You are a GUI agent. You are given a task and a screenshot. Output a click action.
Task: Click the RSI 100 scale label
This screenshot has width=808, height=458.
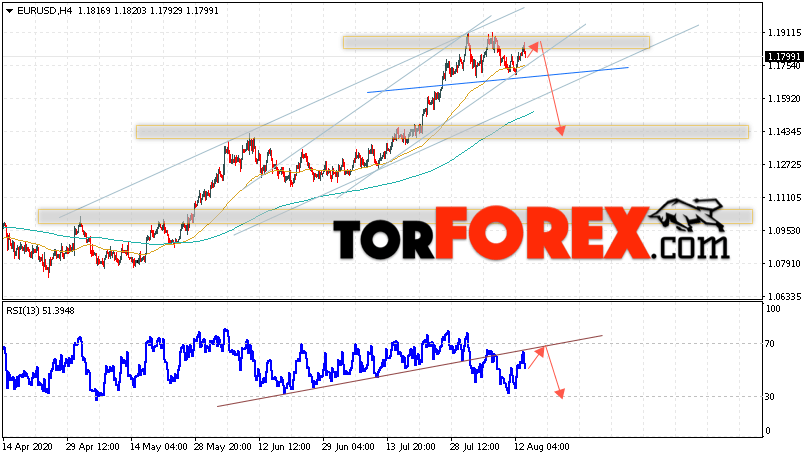coord(773,309)
